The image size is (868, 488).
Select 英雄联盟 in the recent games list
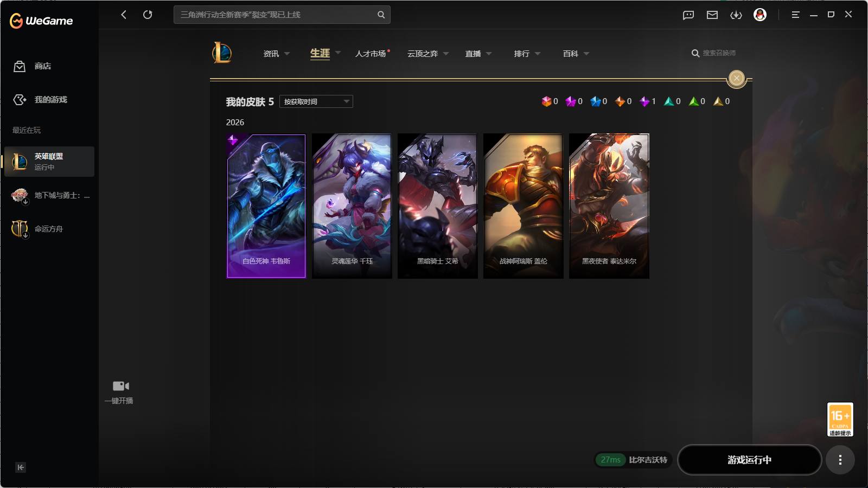coord(49,162)
